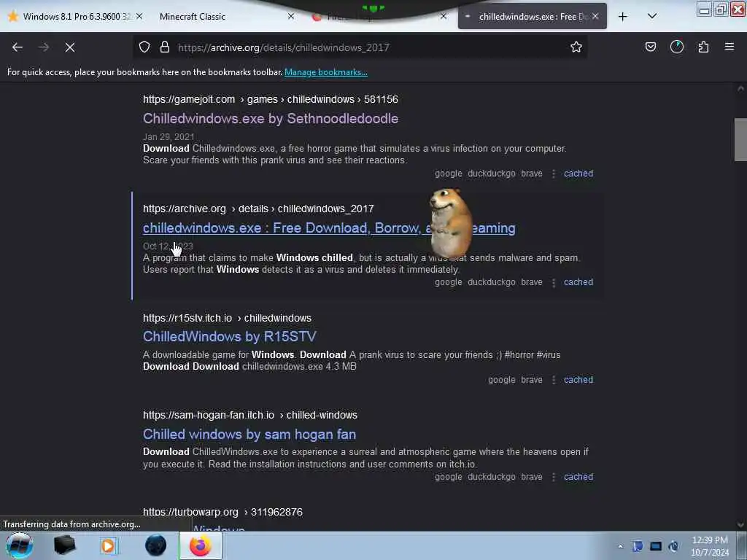The image size is (747, 560).
Task: Click the r15stv.itch.io result URL
Action: point(227,318)
